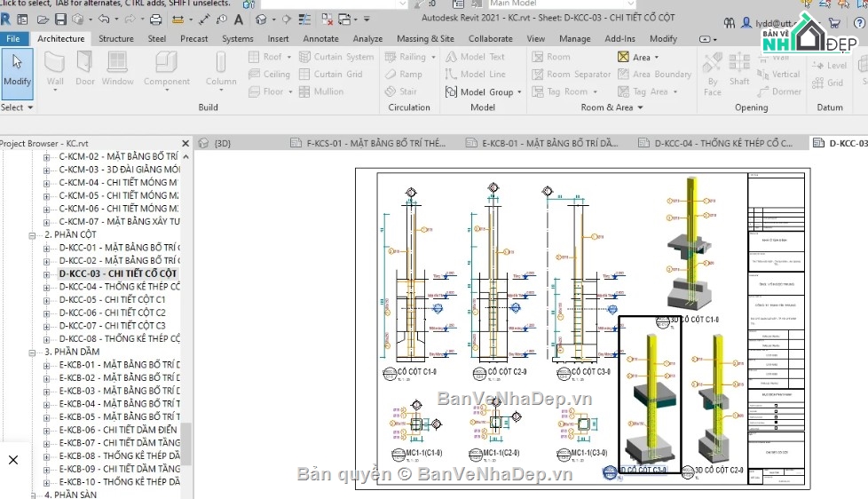
Task: Select the Window tool
Action: pyautogui.click(x=117, y=68)
